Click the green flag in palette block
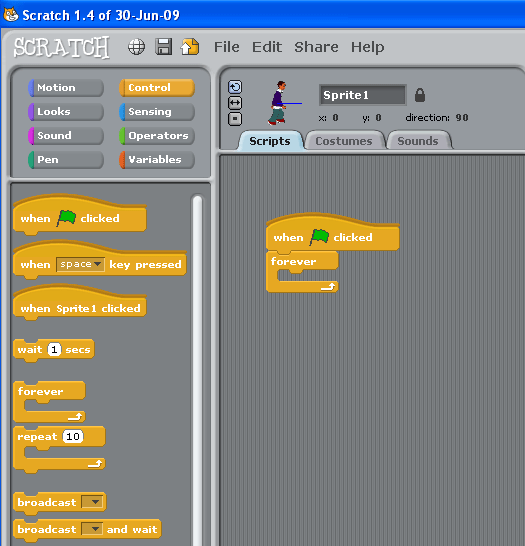 tap(66, 218)
